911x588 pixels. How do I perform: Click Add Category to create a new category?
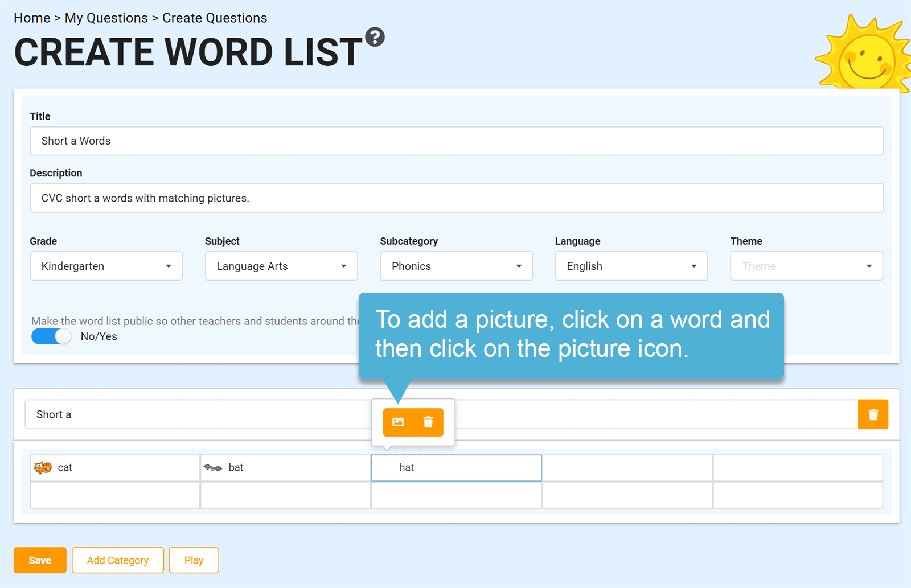click(x=117, y=560)
